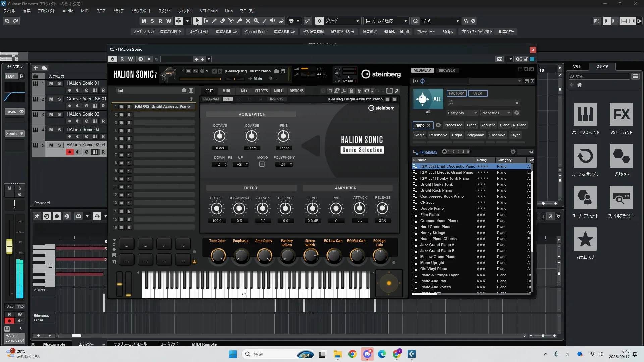
Task: Select Jazz Grand Piano A program
Action: 437,245
